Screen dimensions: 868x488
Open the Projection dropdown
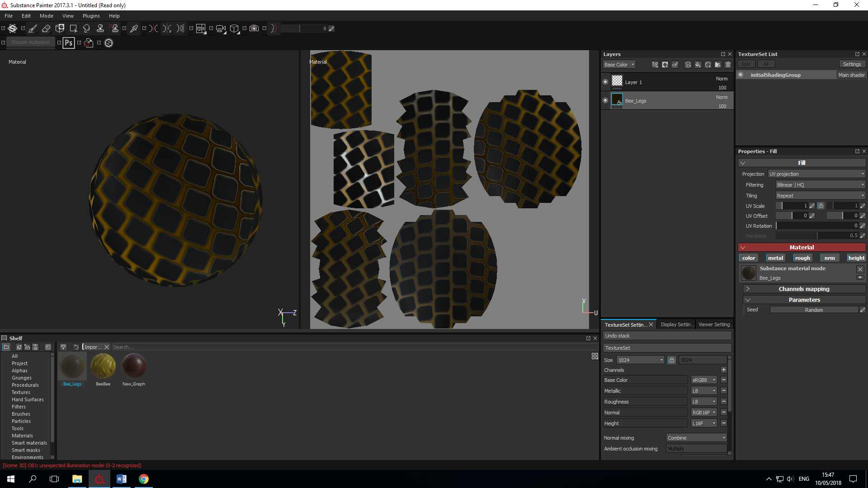816,174
